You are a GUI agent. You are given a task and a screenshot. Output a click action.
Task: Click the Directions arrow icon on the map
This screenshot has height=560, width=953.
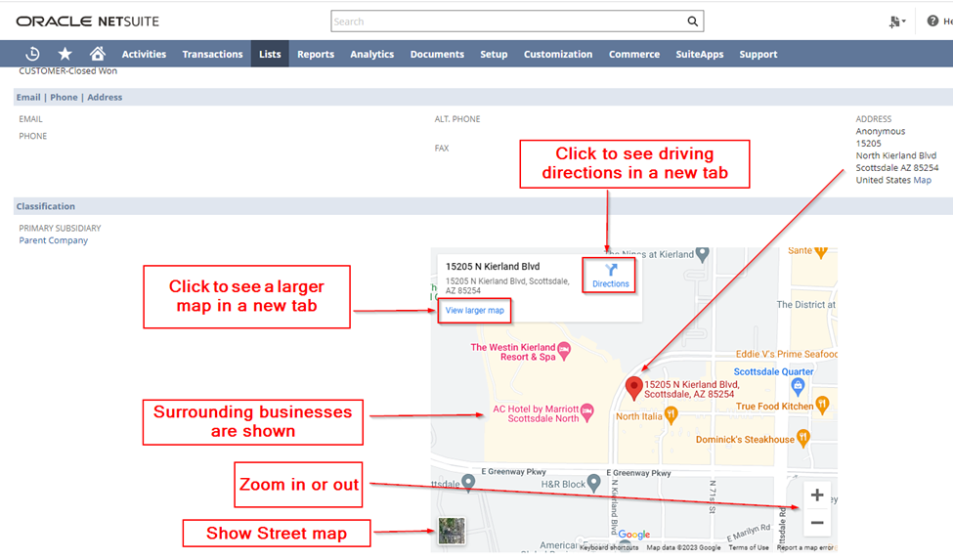[x=611, y=270]
